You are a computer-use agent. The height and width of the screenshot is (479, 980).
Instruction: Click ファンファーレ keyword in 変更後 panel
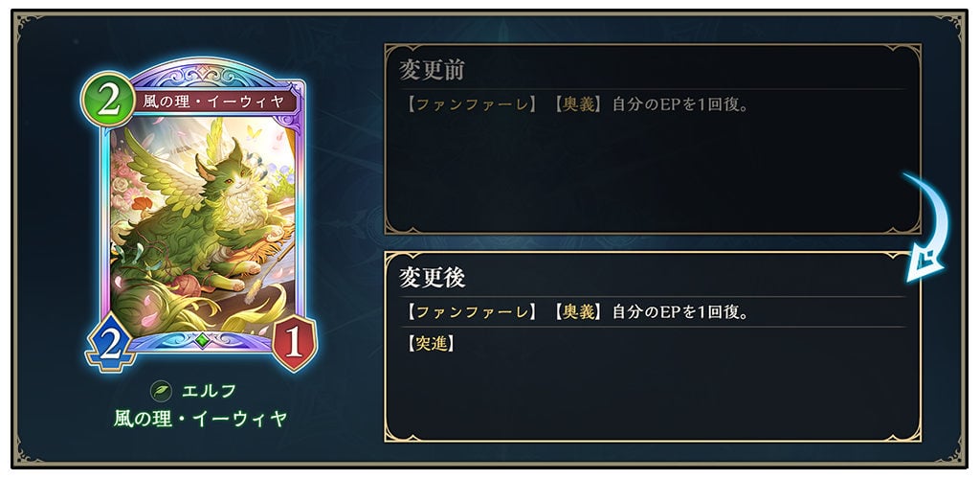471,311
